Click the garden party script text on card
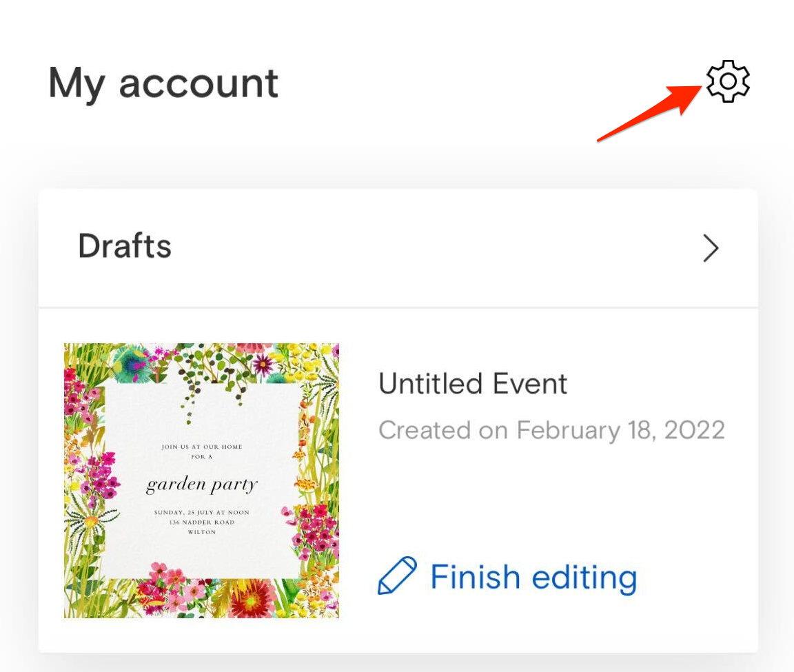This screenshot has width=794, height=672. point(201,485)
